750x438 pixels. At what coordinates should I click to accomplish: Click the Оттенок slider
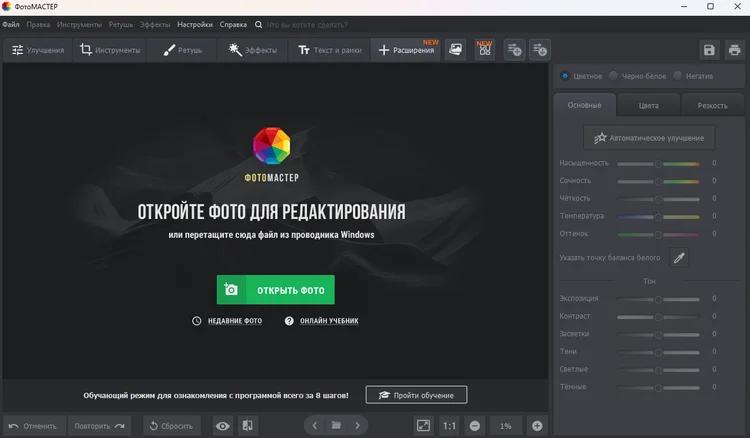[x=658, y=234]
